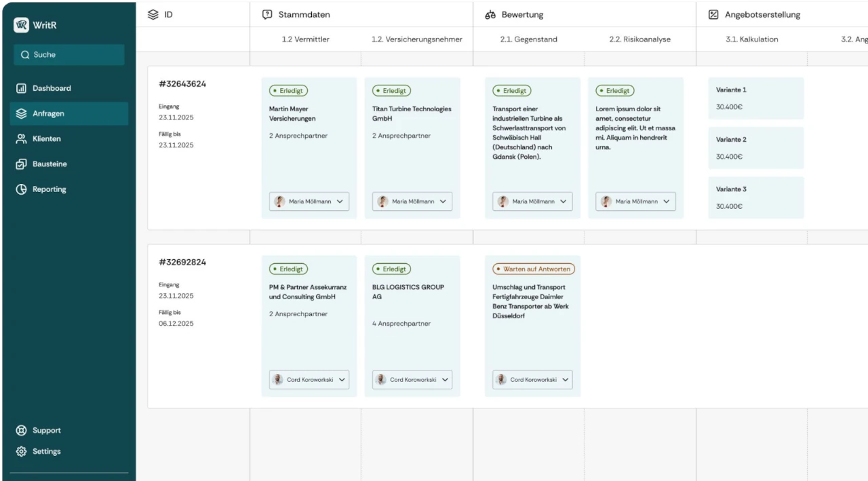Click the Bausteine blocks icon

click(21, 164)
